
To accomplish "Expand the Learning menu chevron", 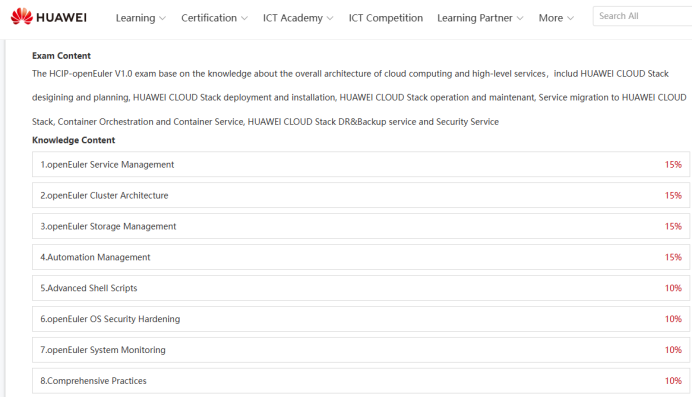I will point(162,19).
